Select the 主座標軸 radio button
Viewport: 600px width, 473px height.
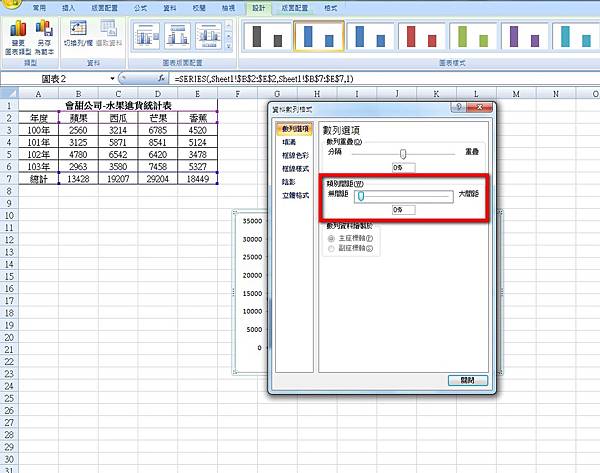tap(331, 238)
